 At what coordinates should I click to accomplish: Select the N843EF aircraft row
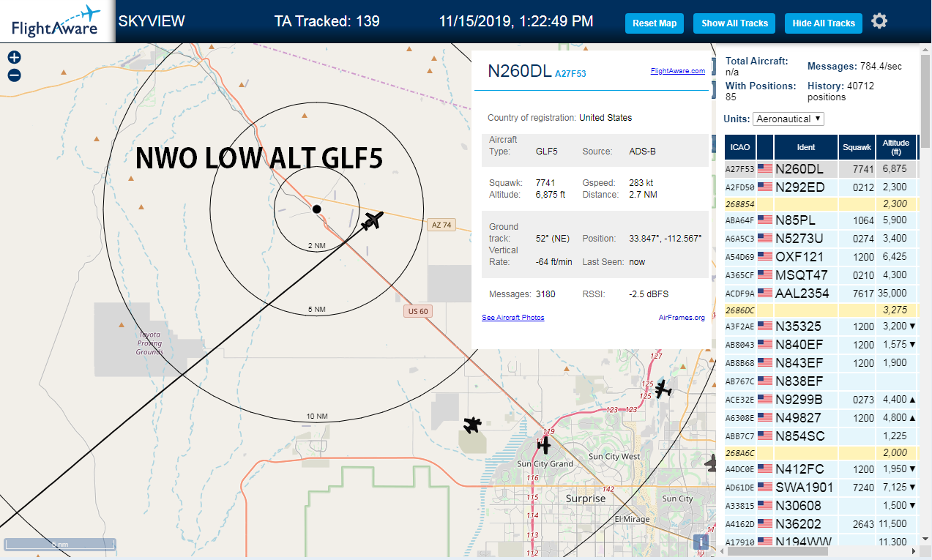point(821,362)
